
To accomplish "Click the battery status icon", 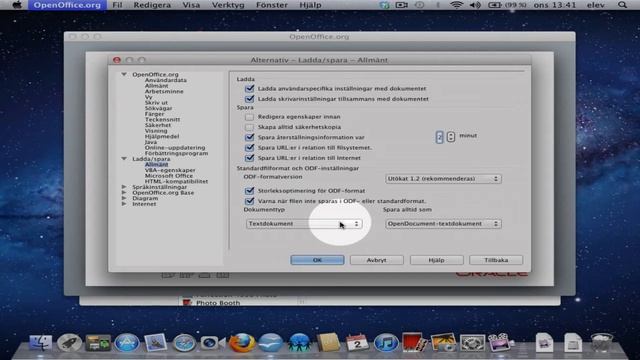I will coord(495,5).
